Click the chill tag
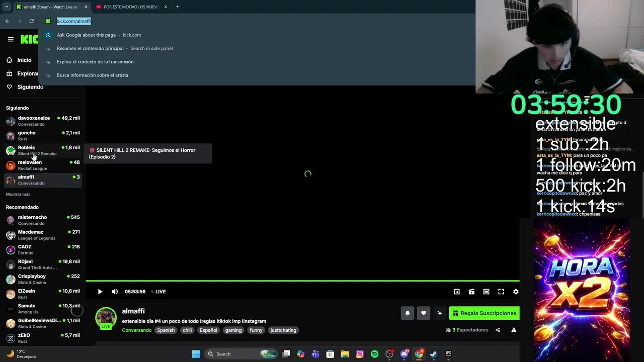 [187, 330]
